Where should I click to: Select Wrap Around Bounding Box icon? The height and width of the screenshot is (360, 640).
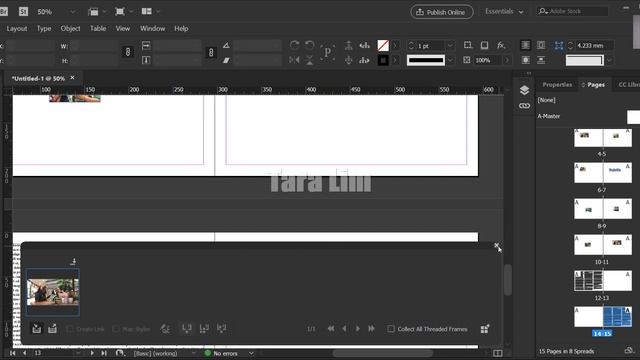541,45
